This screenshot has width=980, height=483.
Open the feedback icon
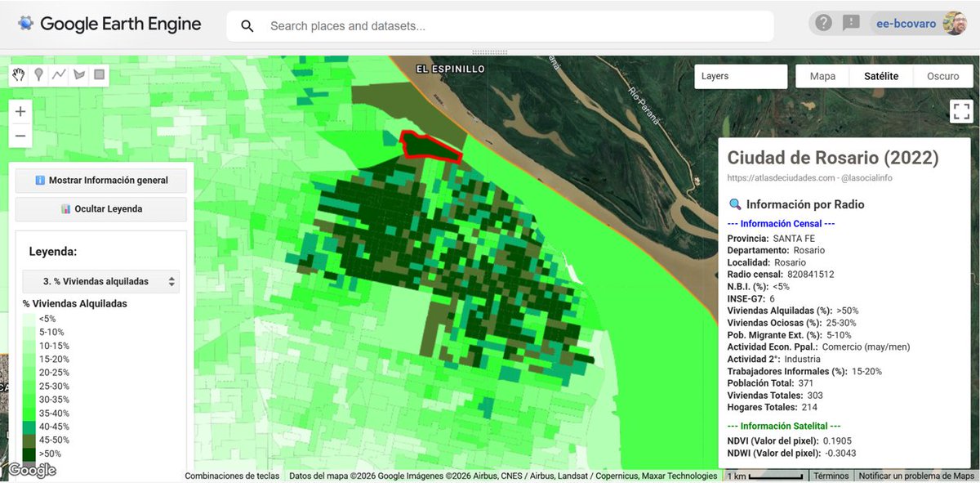[851, 23]
